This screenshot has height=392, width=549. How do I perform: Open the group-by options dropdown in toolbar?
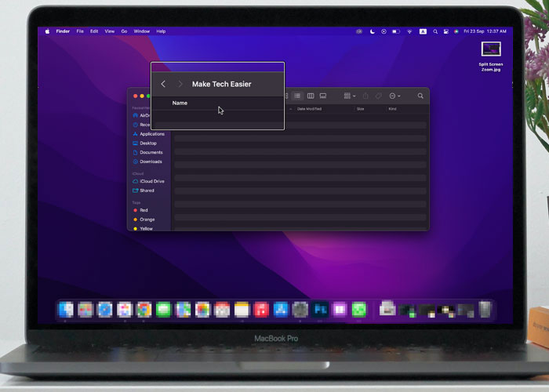pos(350,96)
